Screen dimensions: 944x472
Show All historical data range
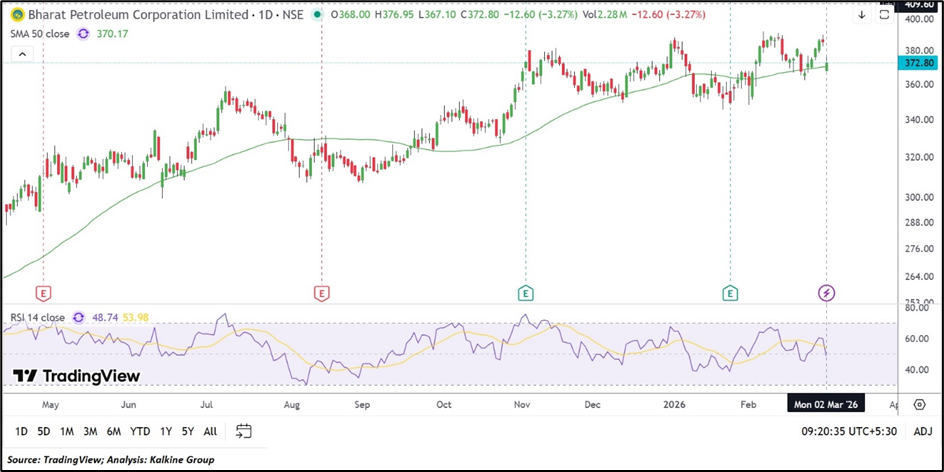click(x=210, y=431)
